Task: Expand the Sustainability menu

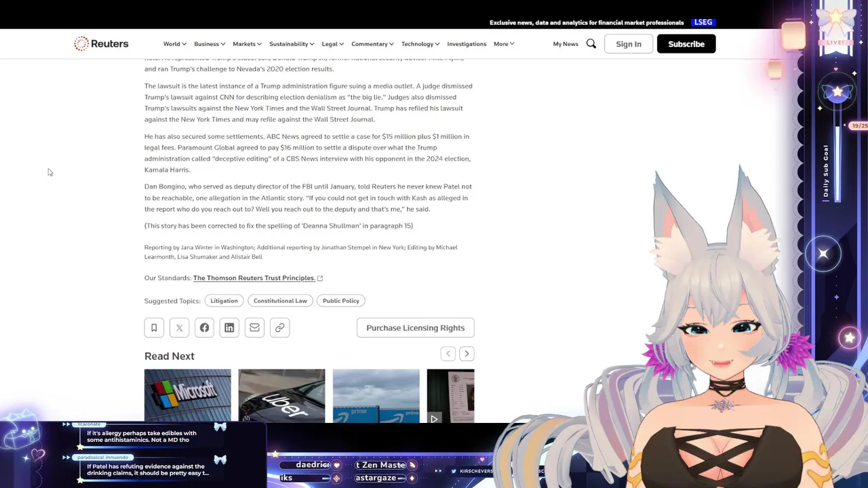Action: [292, 44]
